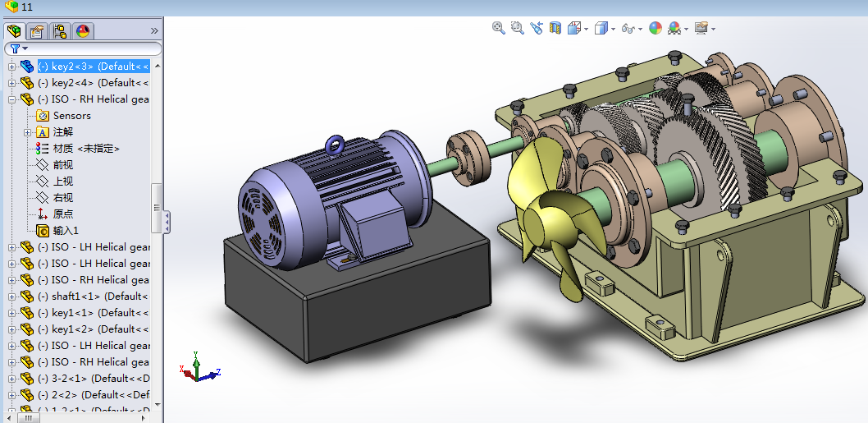Click the panel collapse handle on tree edge
Viewport: 868px width, 423px height.
167,222
